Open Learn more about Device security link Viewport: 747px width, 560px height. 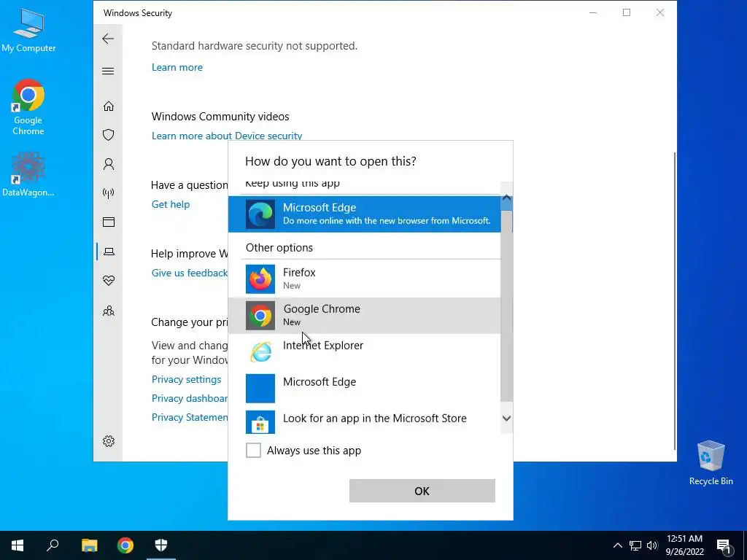pos(227,136)
